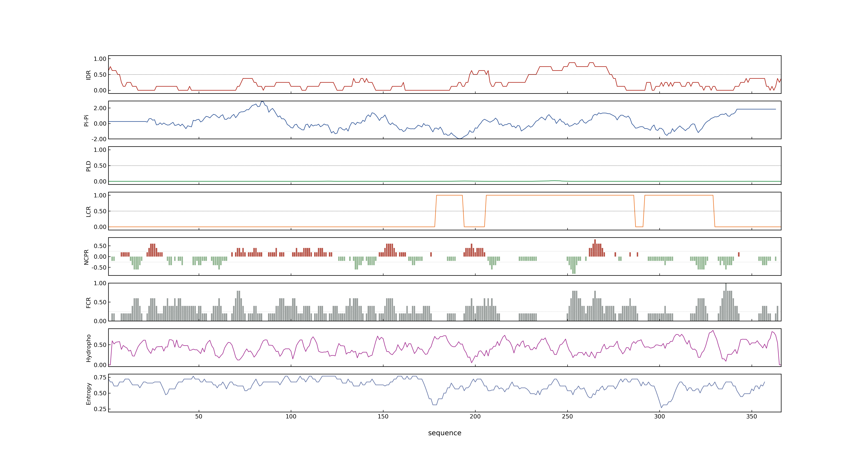This screenshot has height=463, width=868.
Task: Click the 0.50 tick of the Hydropho panel
Action: pos(100,345)
